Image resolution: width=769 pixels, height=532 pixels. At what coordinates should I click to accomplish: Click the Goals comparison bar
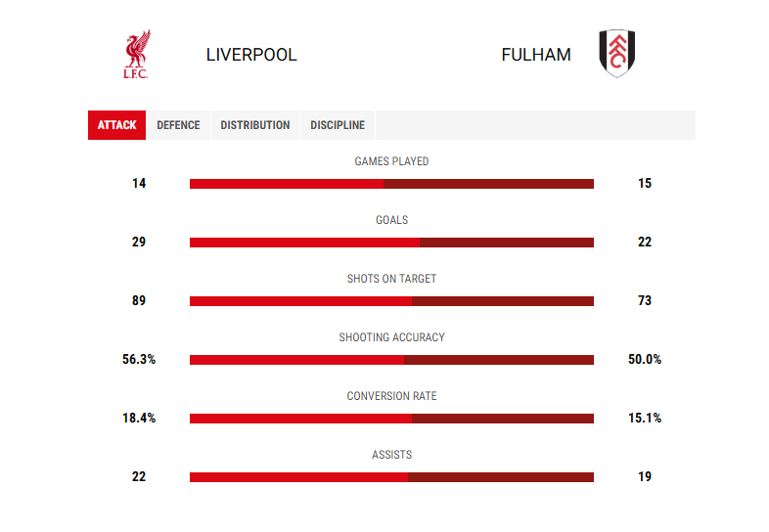[392, 243]
